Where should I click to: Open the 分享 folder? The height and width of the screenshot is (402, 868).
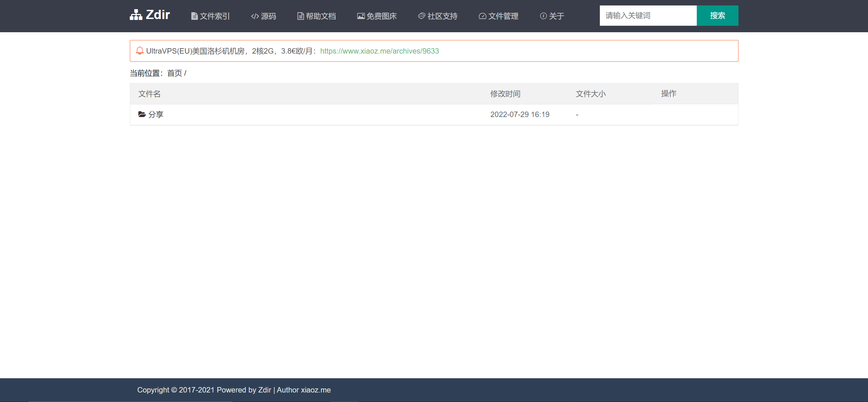[156, 115]
